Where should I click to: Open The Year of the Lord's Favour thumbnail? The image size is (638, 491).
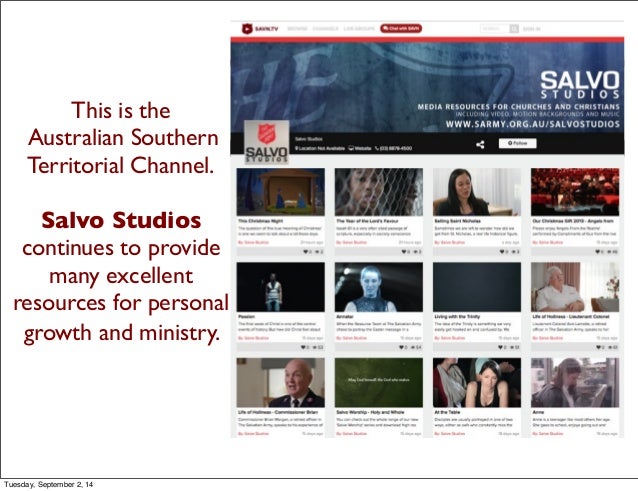pos(378,192)
